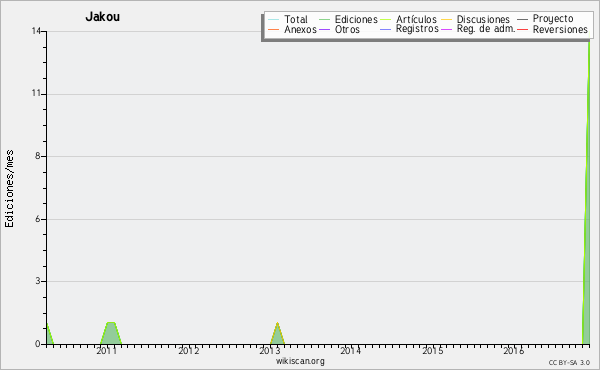600x370 pixels.
Task: Click the 2015 x-axis label
Action: (x=432, y=350)
